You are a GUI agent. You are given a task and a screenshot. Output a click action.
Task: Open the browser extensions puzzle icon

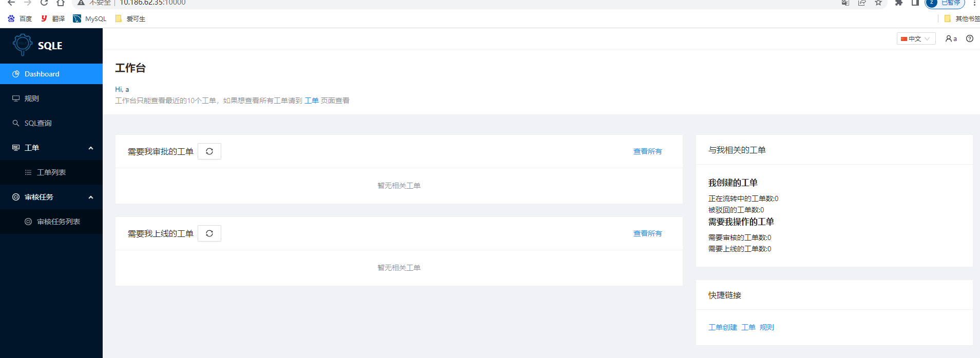coord(899,3)
